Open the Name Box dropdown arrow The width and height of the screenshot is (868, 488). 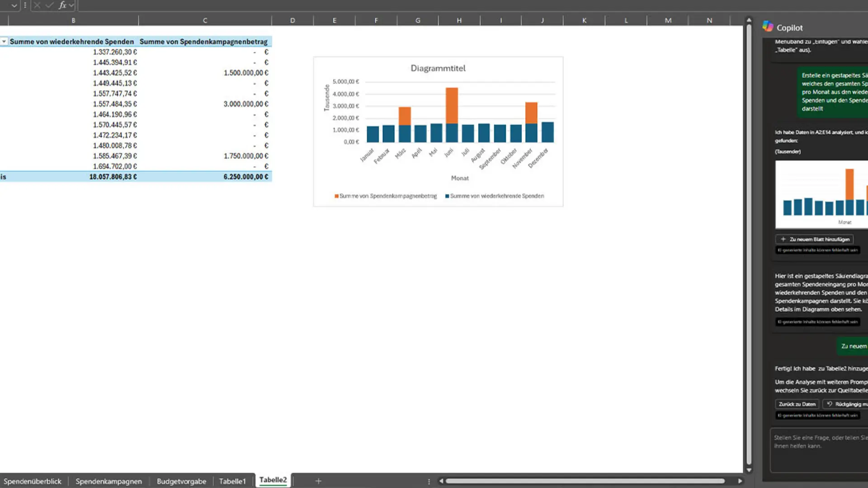coord(14,5)
